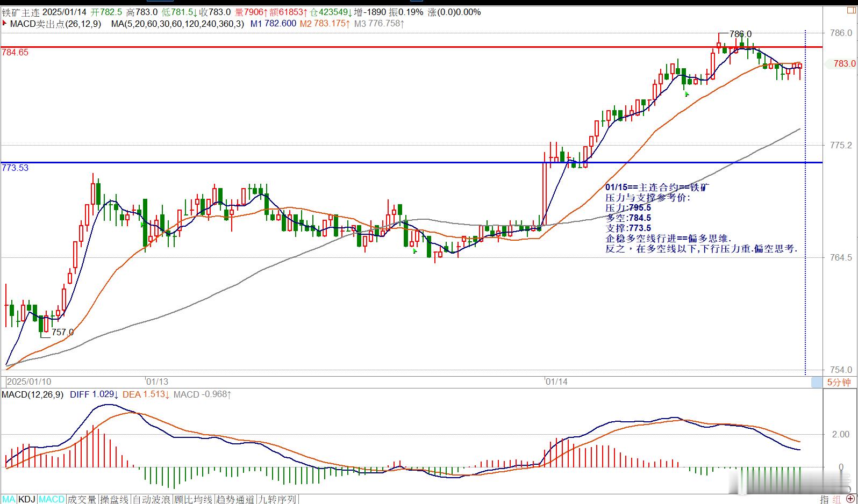Click the 764.5 price axis label
Viewport: 858px width, 504px height.
[x=841, y=257]
